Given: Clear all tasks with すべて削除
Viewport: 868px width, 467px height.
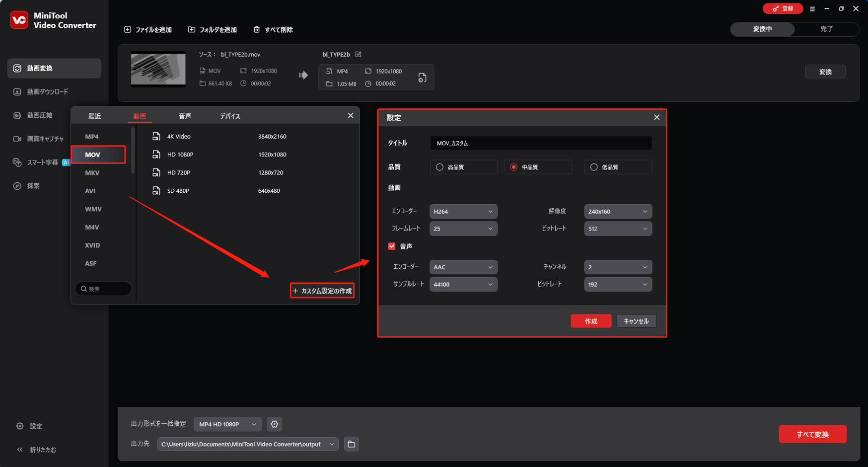Looking at the screenshot, I should click(x=273, y=29).
